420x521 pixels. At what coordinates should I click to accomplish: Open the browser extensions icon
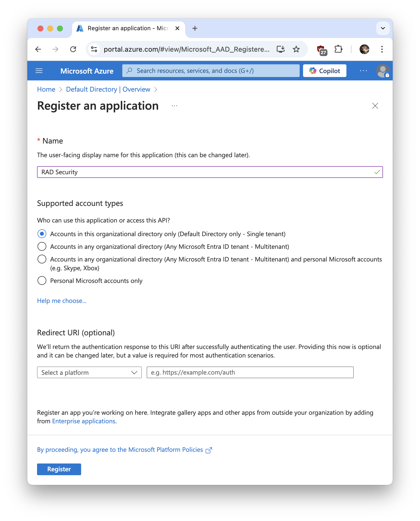[x=338, y=49]
